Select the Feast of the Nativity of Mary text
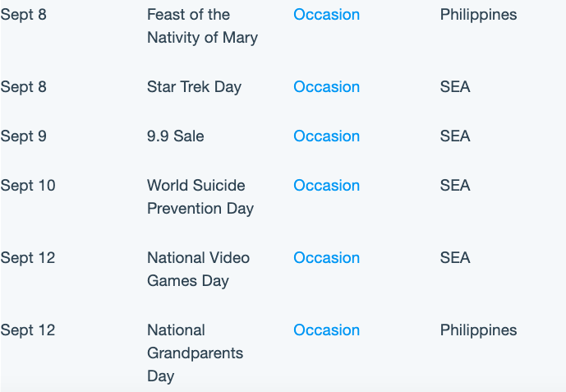Screen dimensions: 566x392 (x=203, y=26)
